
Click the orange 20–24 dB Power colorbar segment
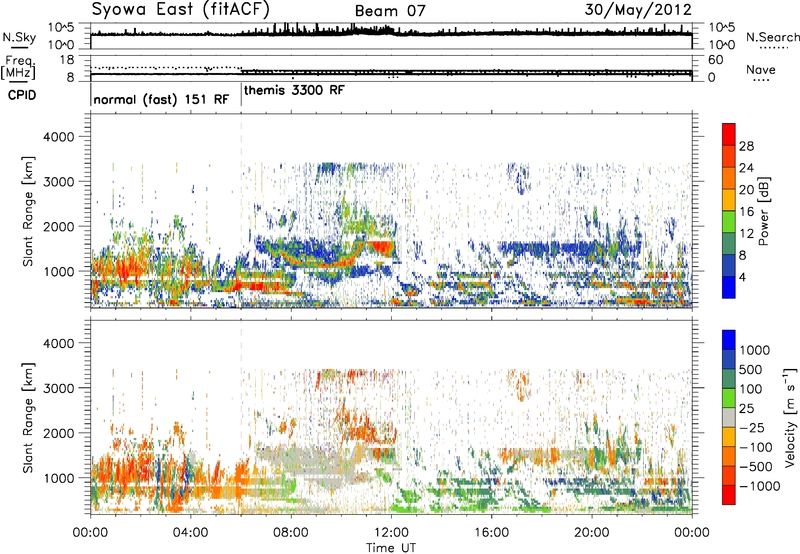(x=729, y=179)
